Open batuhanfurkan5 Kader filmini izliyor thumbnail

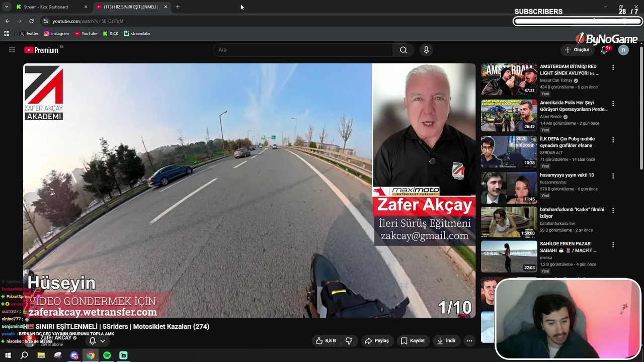point(509,222)
